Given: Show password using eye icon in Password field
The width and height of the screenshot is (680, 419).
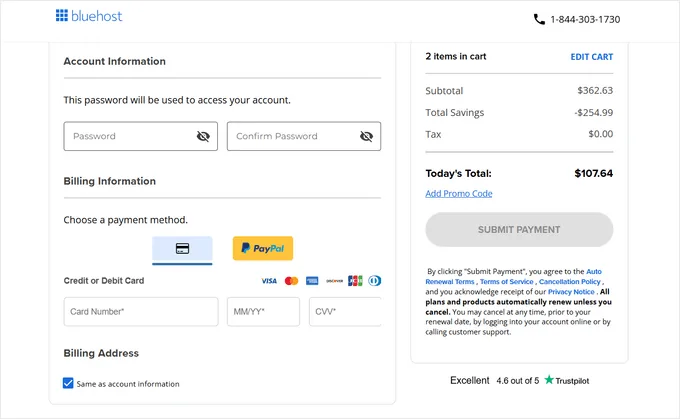Looking at the screenshot, I should pyautogui.click(x=203, y=136).
